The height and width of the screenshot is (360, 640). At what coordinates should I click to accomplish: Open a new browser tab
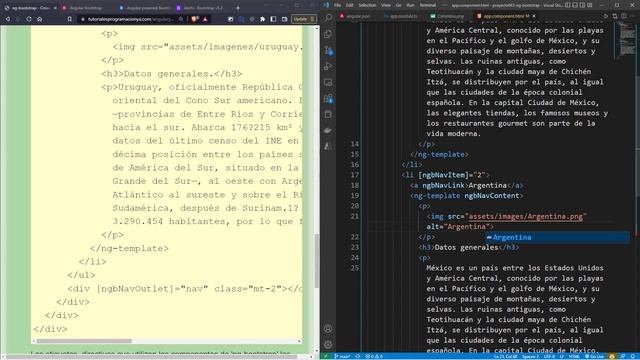tap(238, 8)
